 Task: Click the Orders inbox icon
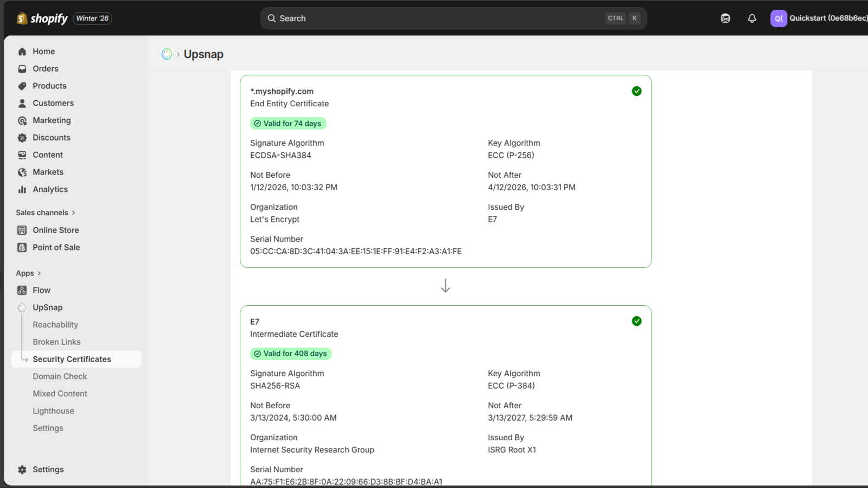click(x=22, y=69)
